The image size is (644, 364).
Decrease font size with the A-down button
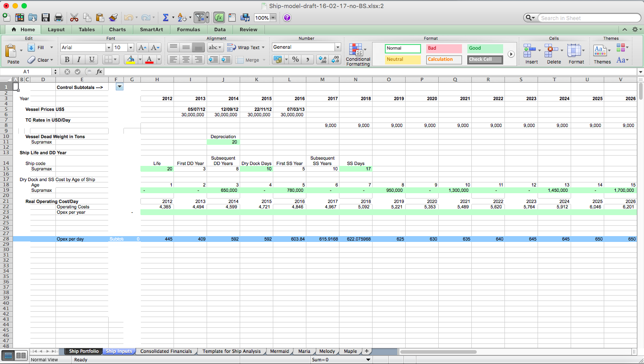coord(155,47)
